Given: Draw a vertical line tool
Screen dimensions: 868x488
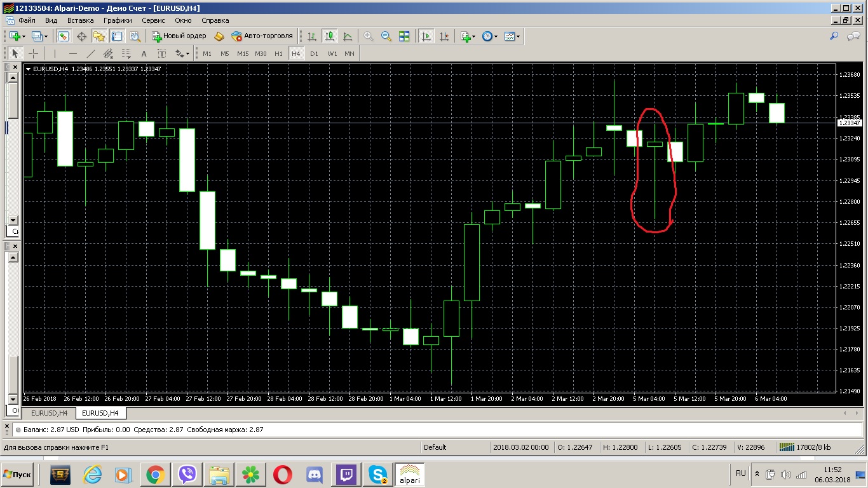Looking at the screenshot, I should click(55, 53).
